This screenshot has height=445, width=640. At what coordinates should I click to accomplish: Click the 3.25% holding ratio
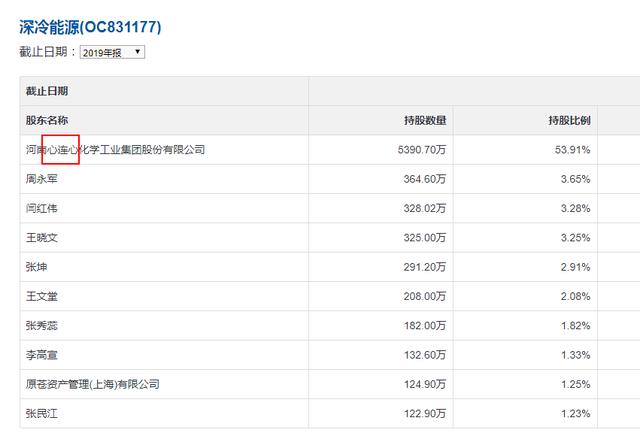pyautogui.click(x=576, y=238)
